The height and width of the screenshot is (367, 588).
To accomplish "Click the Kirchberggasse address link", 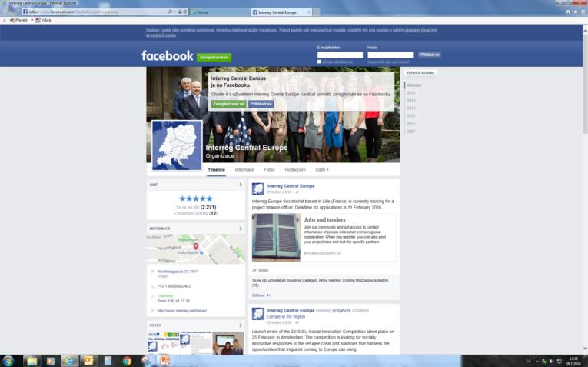I will (x=178, y=272).
